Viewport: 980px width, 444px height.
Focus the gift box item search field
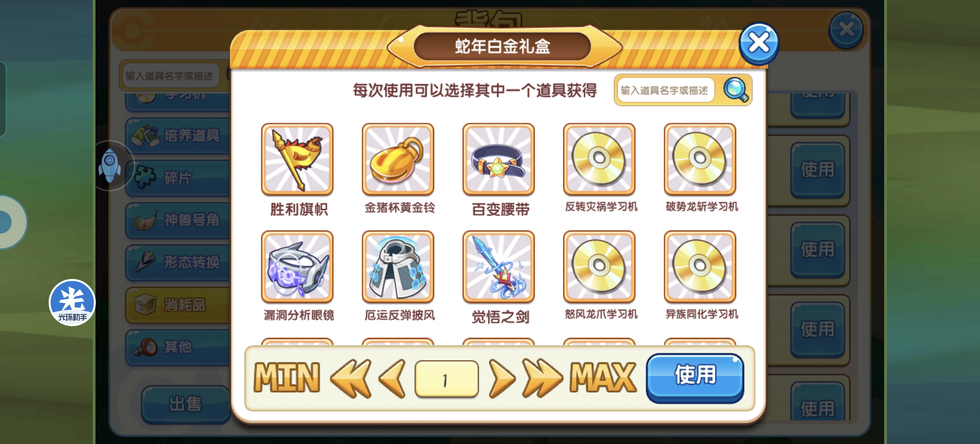click(666, 90)
